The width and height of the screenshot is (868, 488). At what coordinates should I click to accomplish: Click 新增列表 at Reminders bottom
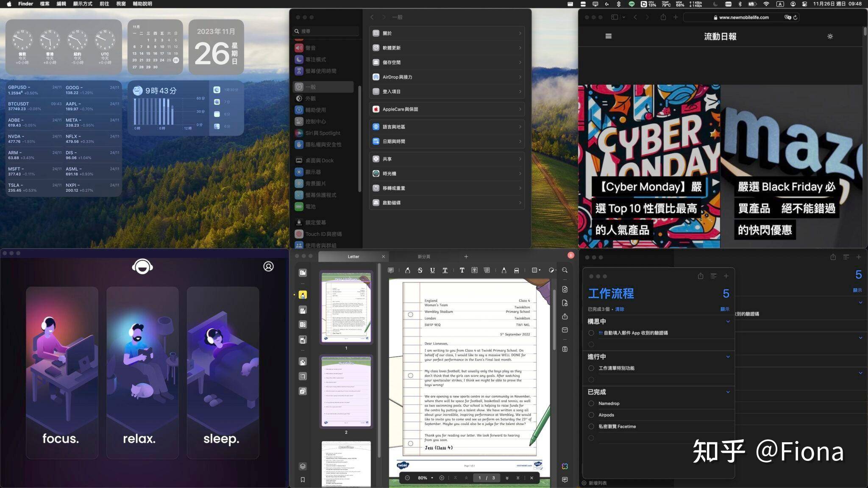(594, 483)
